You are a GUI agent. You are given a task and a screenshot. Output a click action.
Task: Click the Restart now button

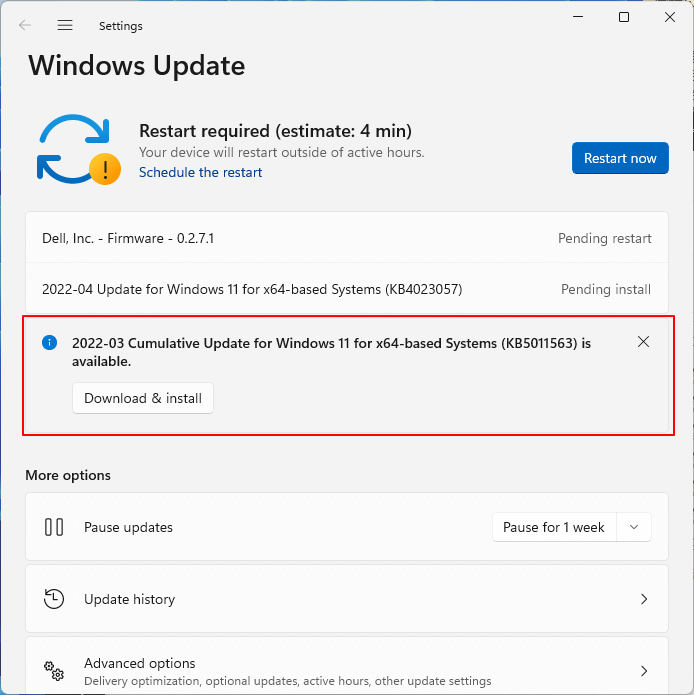tap(620, 158)
